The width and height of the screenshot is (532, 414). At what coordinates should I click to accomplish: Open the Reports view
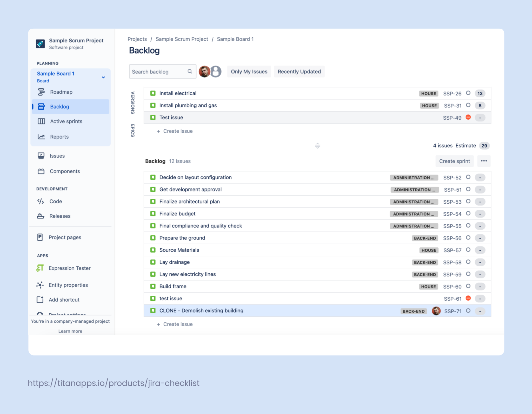point(59,137)
